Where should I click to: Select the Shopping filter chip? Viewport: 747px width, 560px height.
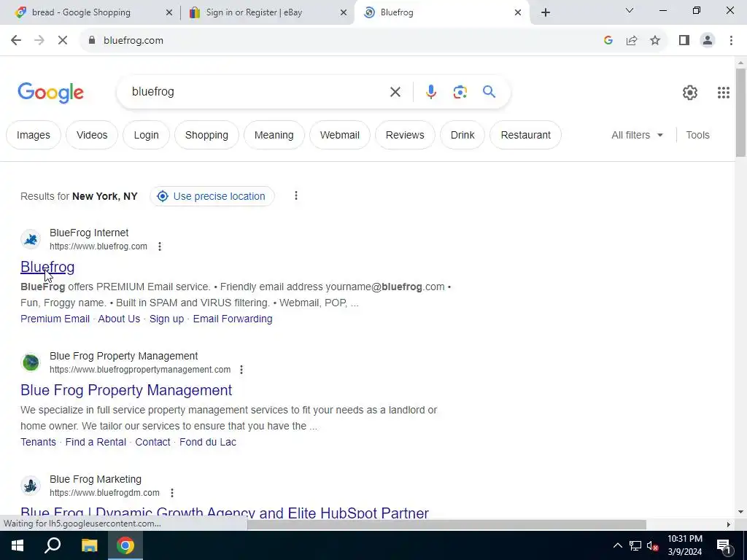206,135
